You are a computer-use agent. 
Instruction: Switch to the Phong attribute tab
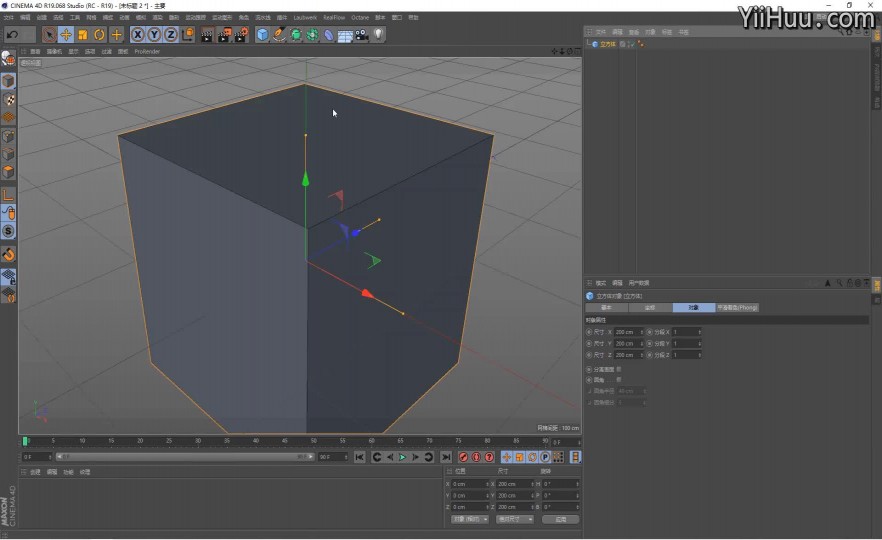tap(737, 308)
